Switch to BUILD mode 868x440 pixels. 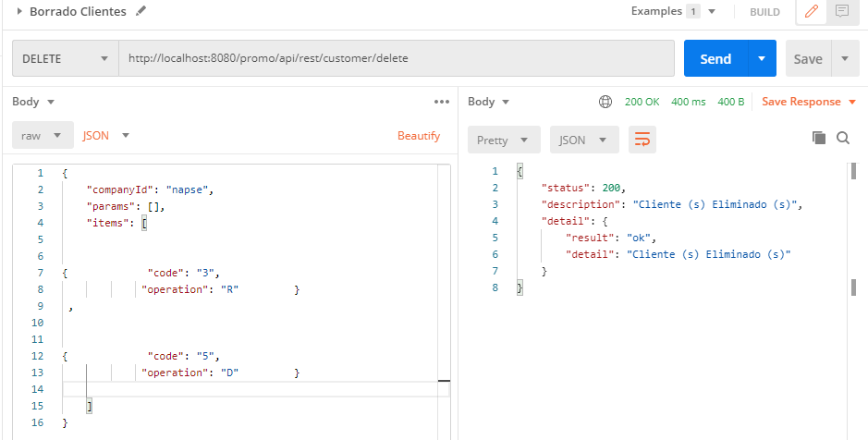764,12
